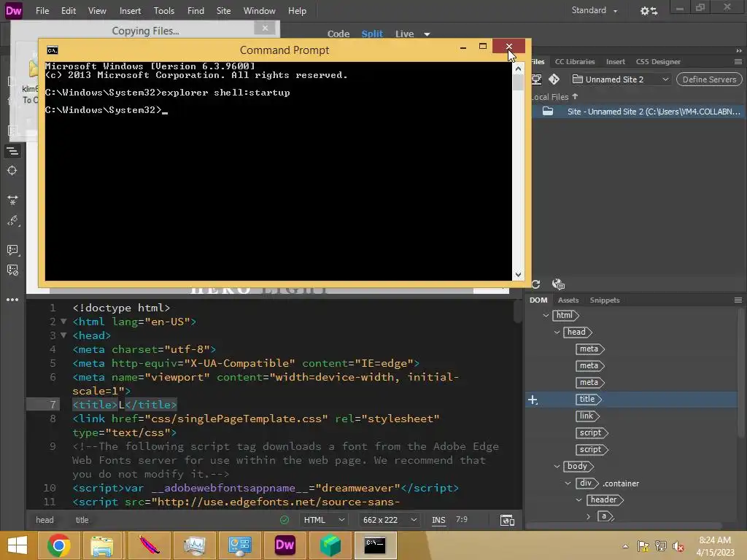
Task: Click the muted volume tray icon
Action: click(x=678, y=545)
